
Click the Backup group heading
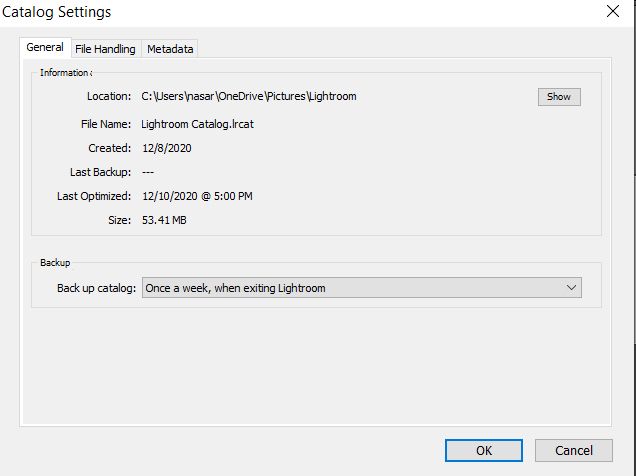(x=55, y=263)
